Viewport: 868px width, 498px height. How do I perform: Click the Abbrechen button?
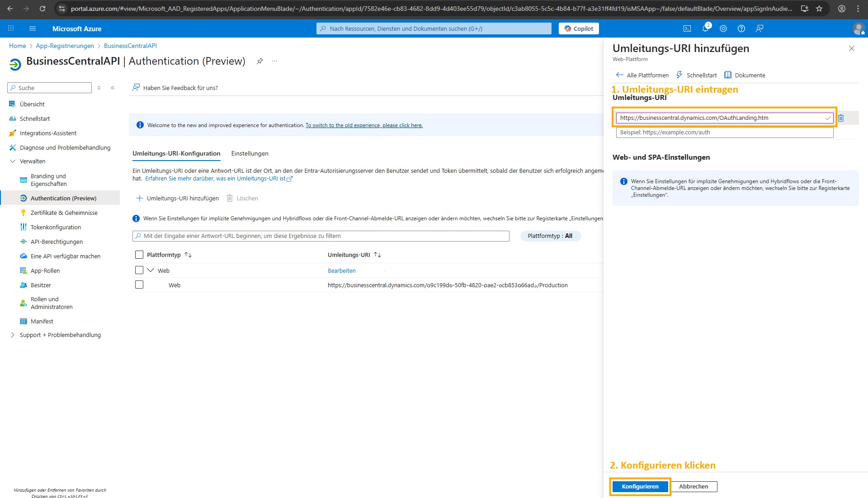click(693, 486)
